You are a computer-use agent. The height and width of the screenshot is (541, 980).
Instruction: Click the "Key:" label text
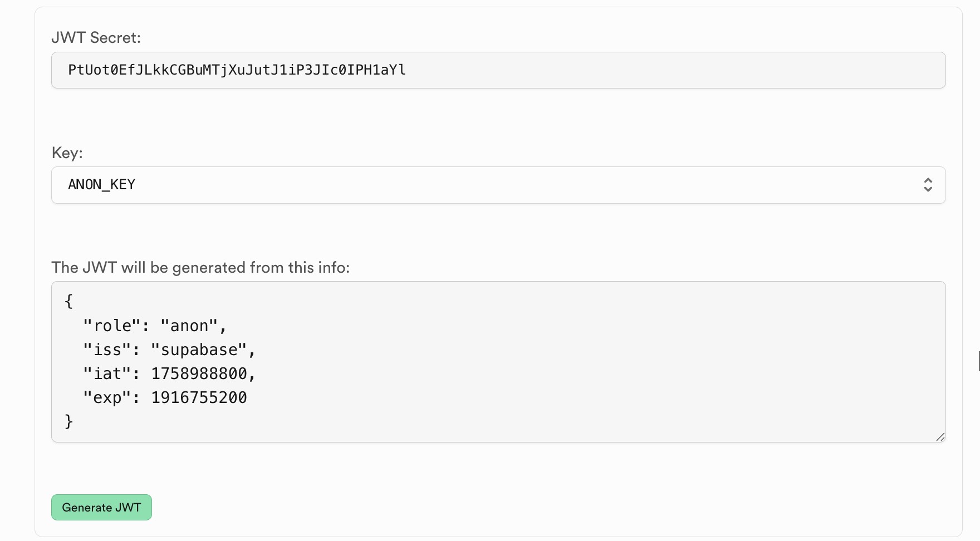67,153
